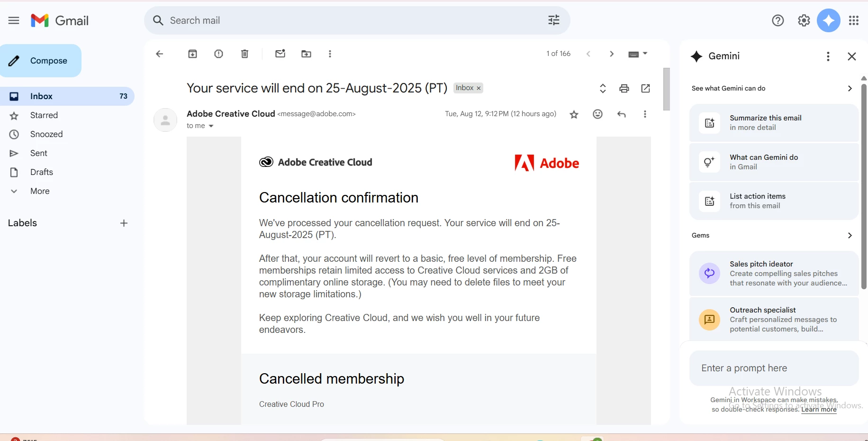Reply to the Adobe email

621,114
